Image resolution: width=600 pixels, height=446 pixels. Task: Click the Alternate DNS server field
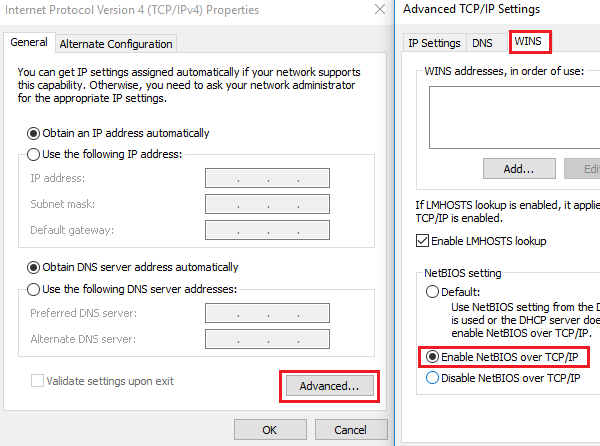point(267,339)
